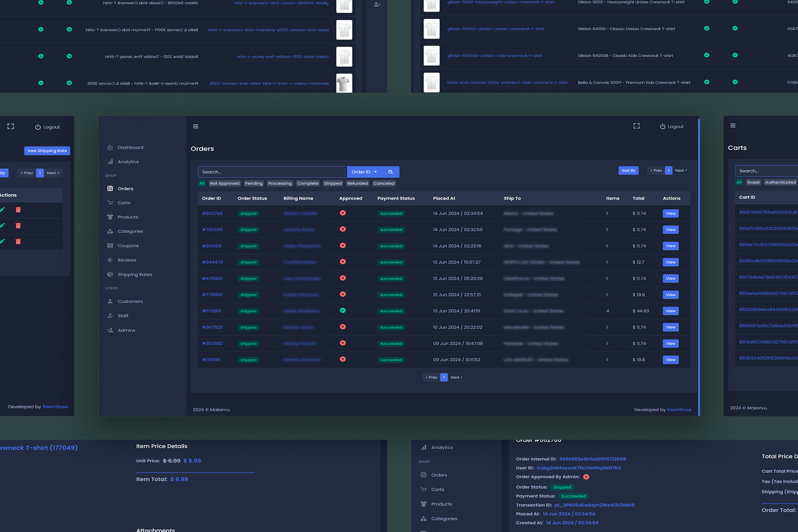Toggle fullscreen icon next to Logout
The height and width of the screenshot is (532, 798).
(636, 126)
